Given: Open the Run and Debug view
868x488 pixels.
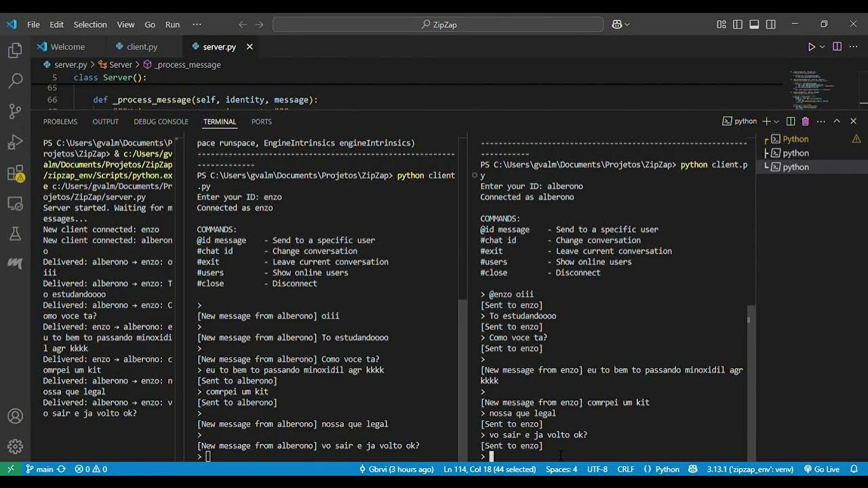Looking at the screenshot, I should point(15,142).
